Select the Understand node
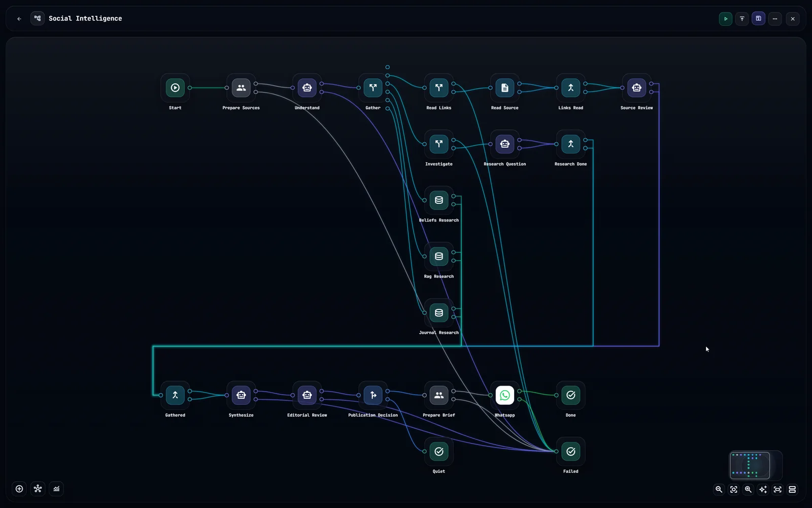812x508 pixels. click(307, 88)
